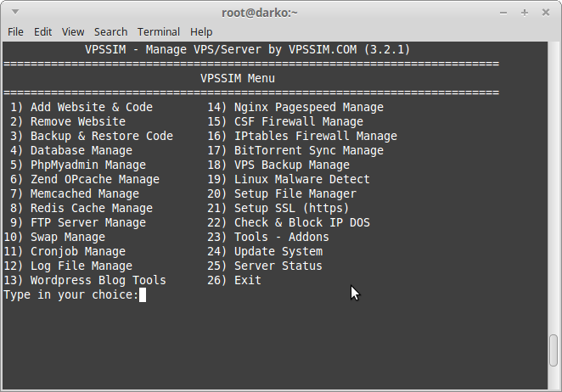
Task: Open the Search menu
Action: pyautogui.click(x=110, y=32)
